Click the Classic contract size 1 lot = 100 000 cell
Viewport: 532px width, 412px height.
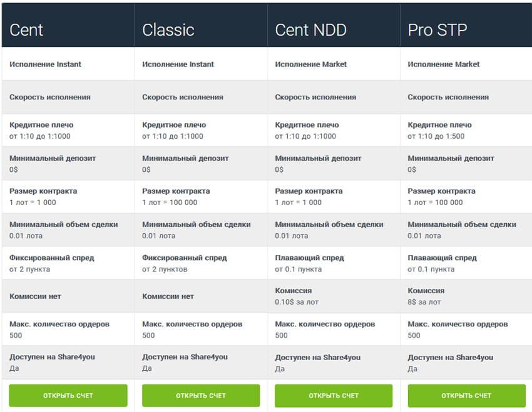point(200,197)
